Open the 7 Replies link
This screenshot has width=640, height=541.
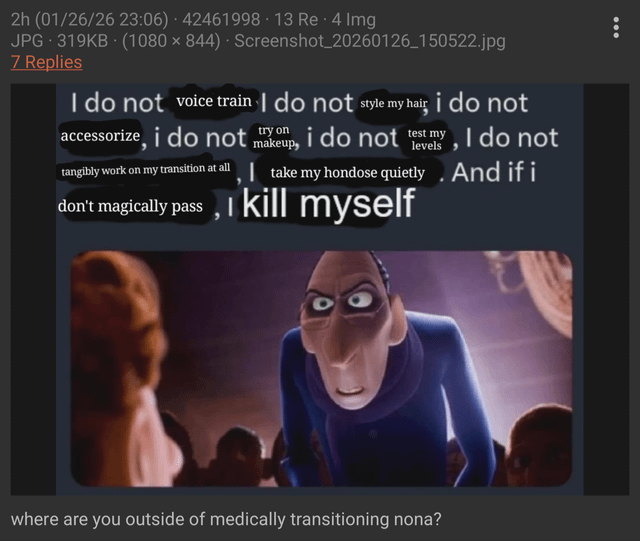(x=47, y=62)
